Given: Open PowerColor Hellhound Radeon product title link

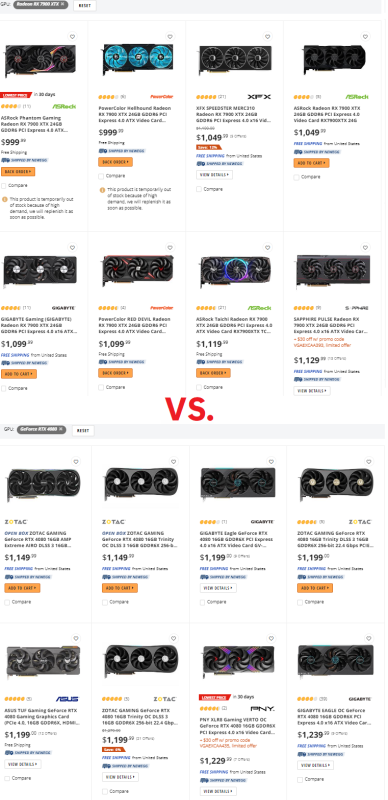Looking at the screenshot, I should (135, 114).
